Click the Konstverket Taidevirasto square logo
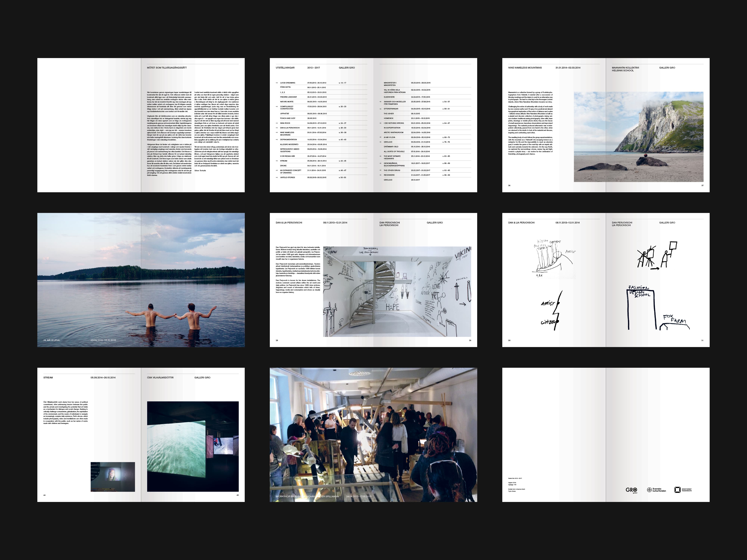 [x=678, y=490]
